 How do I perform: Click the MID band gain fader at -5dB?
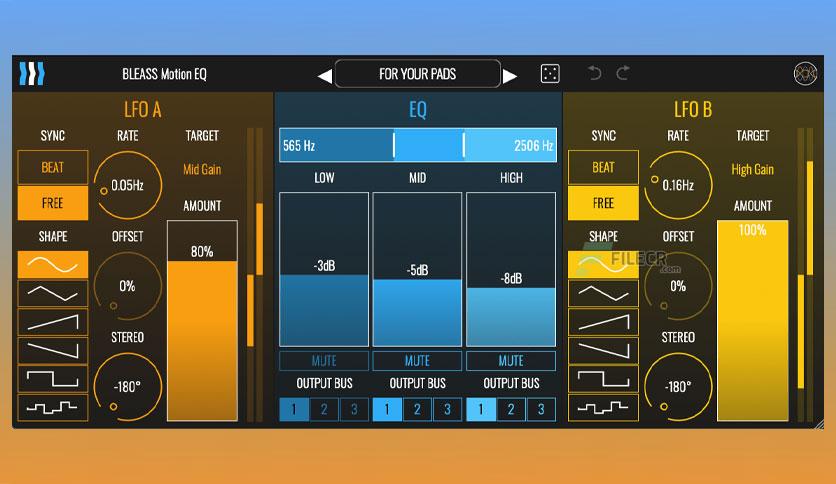click(x=417, y=269)
